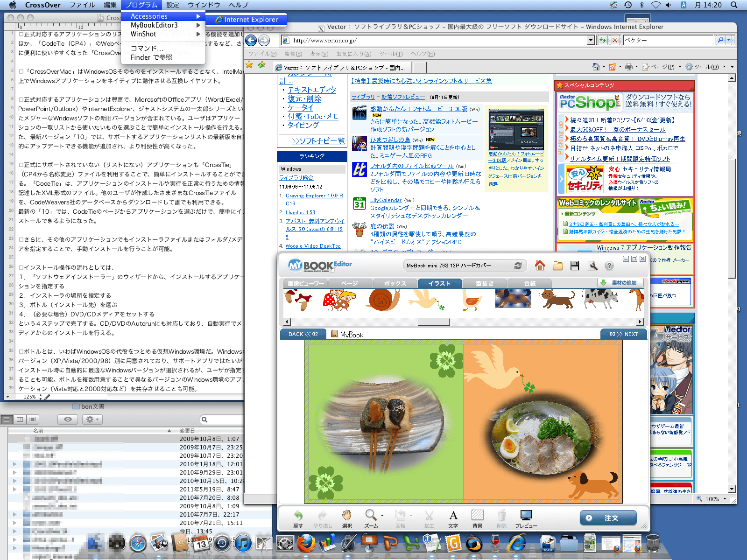The height and width of the screenshot is (560, 747).
Task: Click the open folder icon in MyBook Editor
Action: tap(557, 266)
